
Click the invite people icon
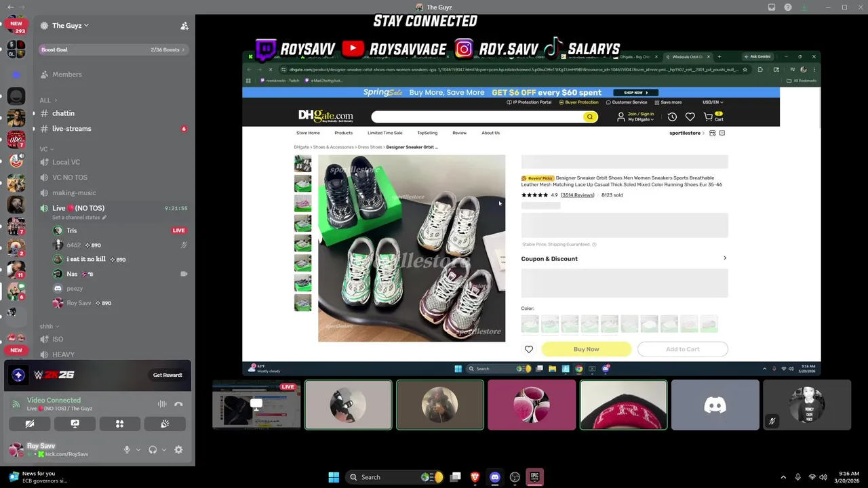point(184,26)
